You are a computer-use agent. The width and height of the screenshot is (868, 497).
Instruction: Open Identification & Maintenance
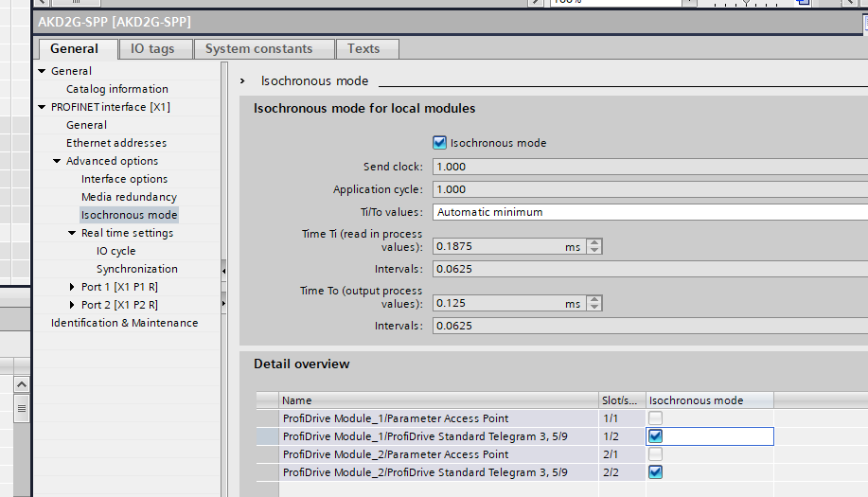point(125,323)
